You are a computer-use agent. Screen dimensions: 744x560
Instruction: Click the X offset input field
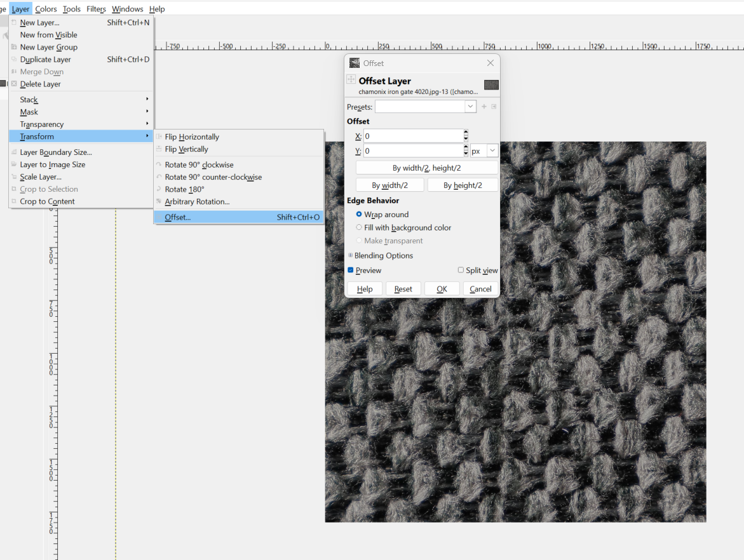[x=413, y=136]
